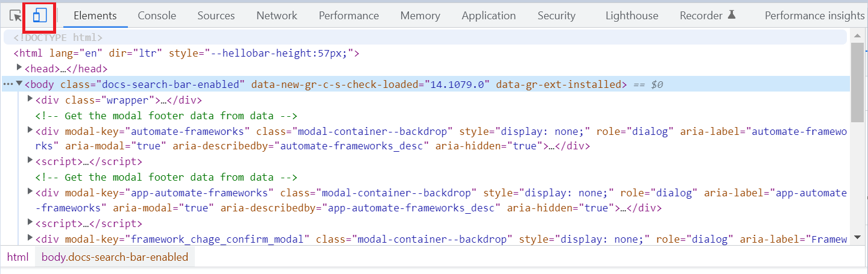Switch to the Elements tab

[95, 16]
